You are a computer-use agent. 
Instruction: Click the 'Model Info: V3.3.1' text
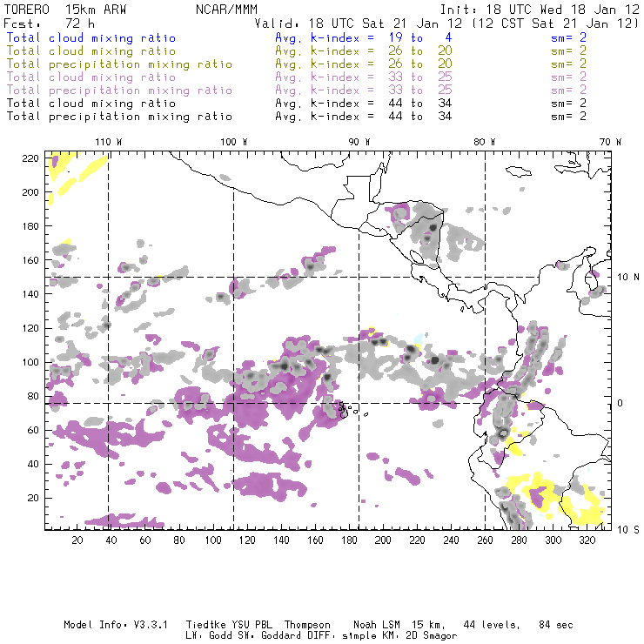(116, 625)
